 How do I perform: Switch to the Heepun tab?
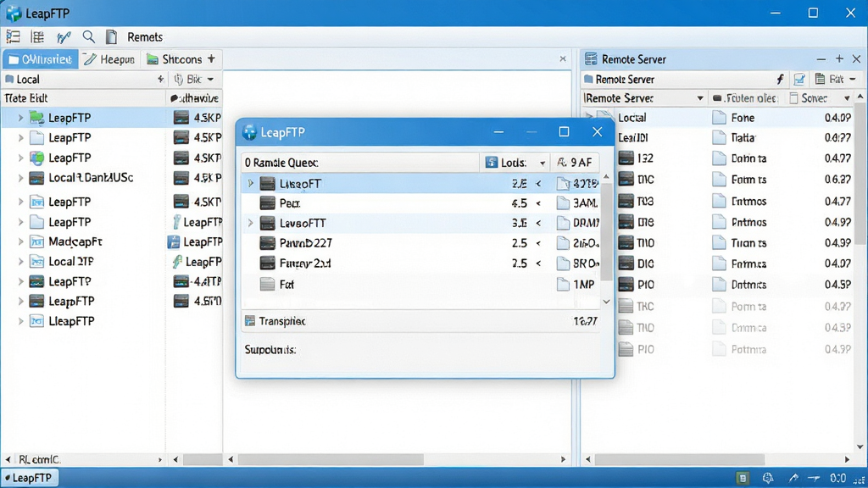coord(109,59)
